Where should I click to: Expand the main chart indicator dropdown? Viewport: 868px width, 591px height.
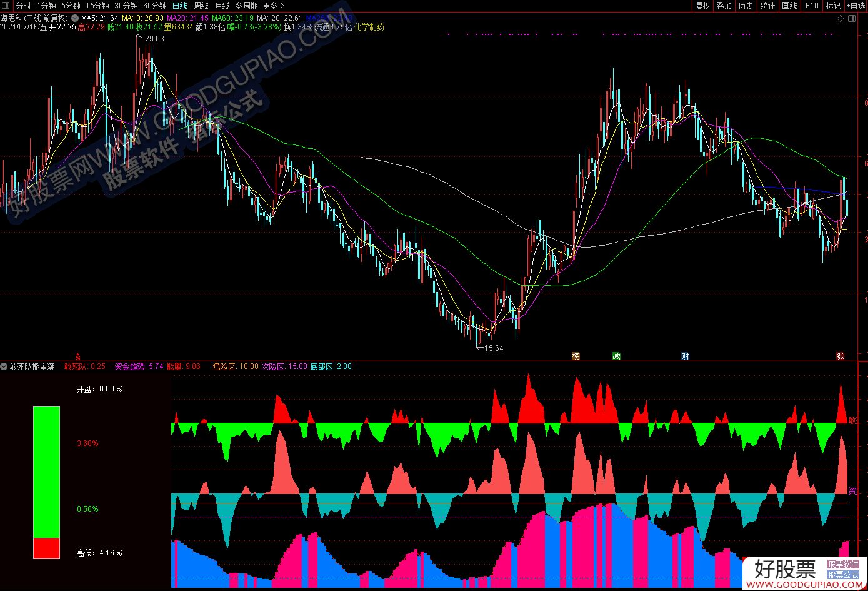[x=76, y=18]
